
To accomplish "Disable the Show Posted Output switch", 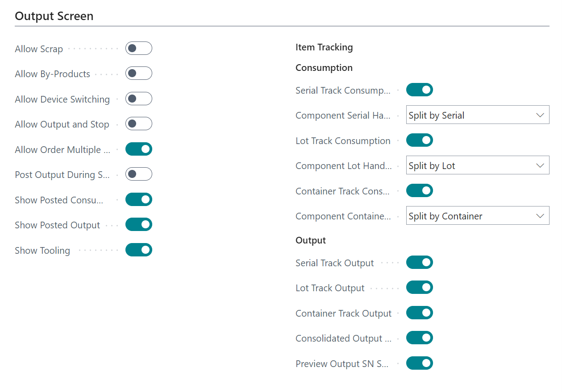I will pyautogui.click(x=138, y=225).
